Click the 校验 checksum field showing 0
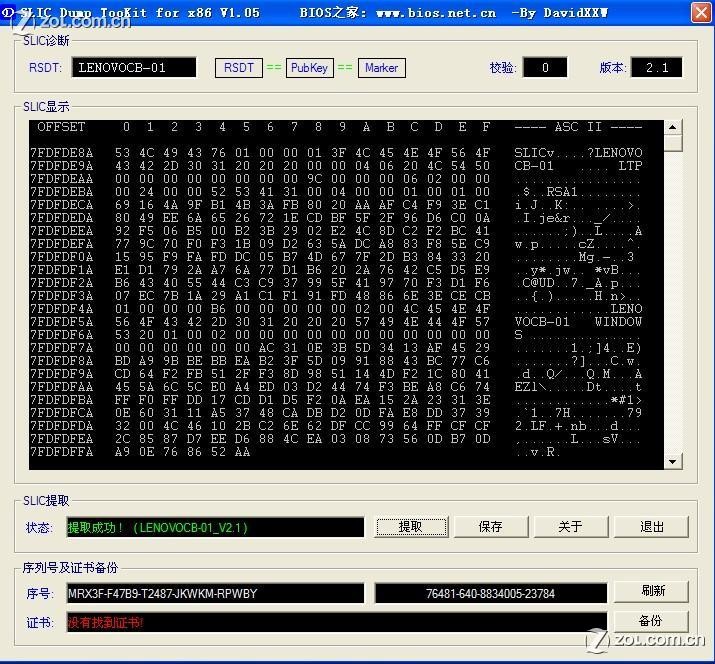 (x=545, y=68)
